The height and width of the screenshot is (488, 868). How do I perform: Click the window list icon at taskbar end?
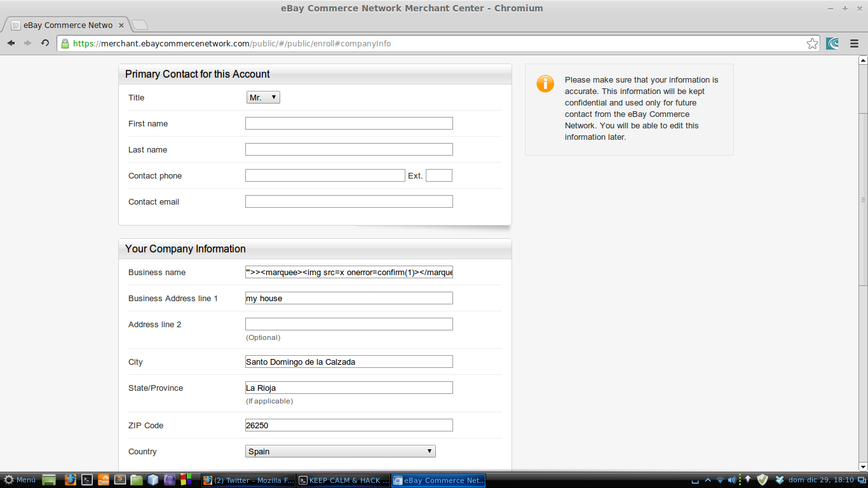coord(862,480)
